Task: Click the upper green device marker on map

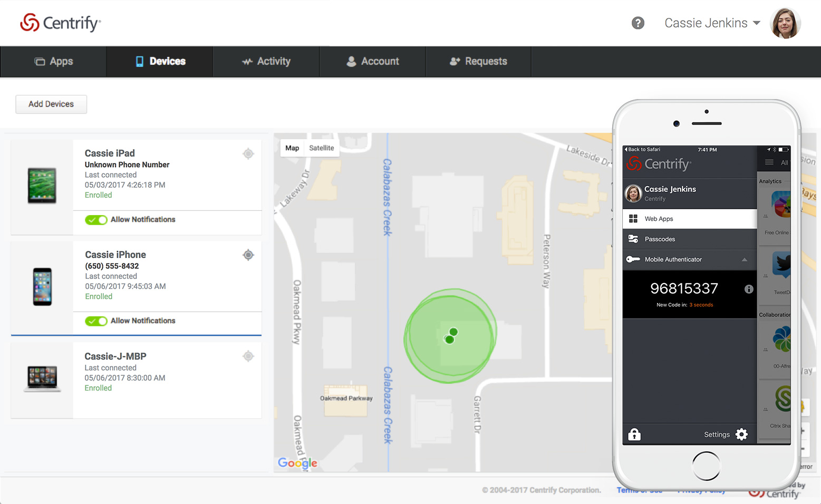Action: click(x=453, y=332)
